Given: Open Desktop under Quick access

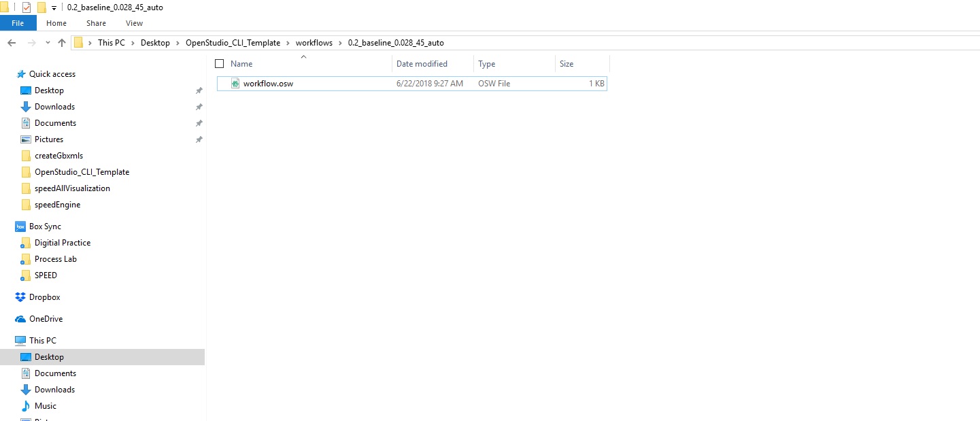Looking at the screenshot, I should click(49, 90).
